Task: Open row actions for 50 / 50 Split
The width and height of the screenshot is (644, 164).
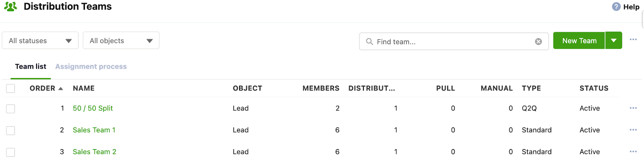Action: point(633,108)
